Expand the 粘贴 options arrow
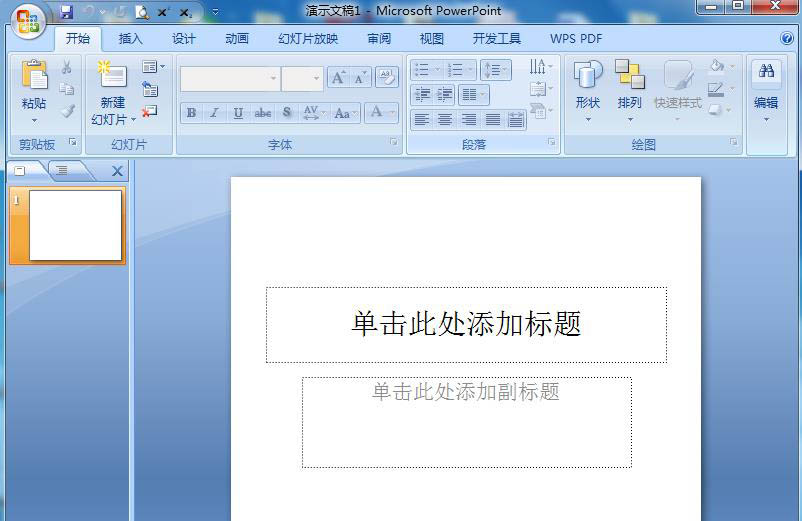 click(x=34, y=121)
